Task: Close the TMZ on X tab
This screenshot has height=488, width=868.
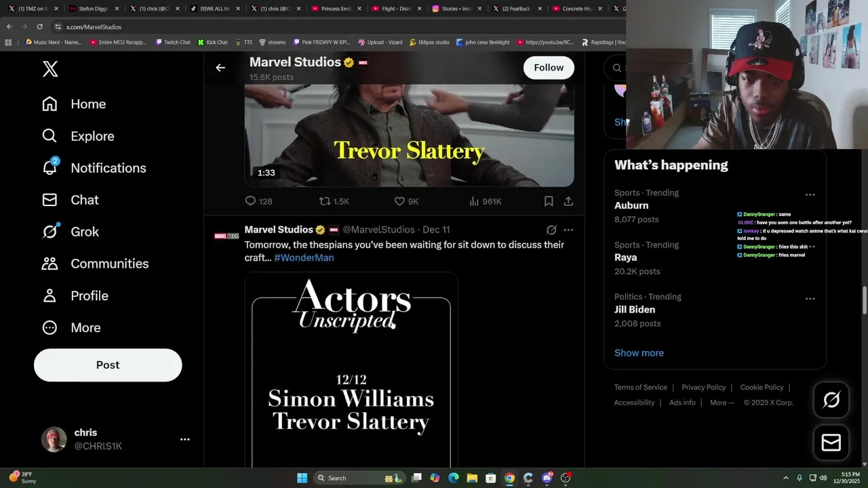Action: coord(56,9)
